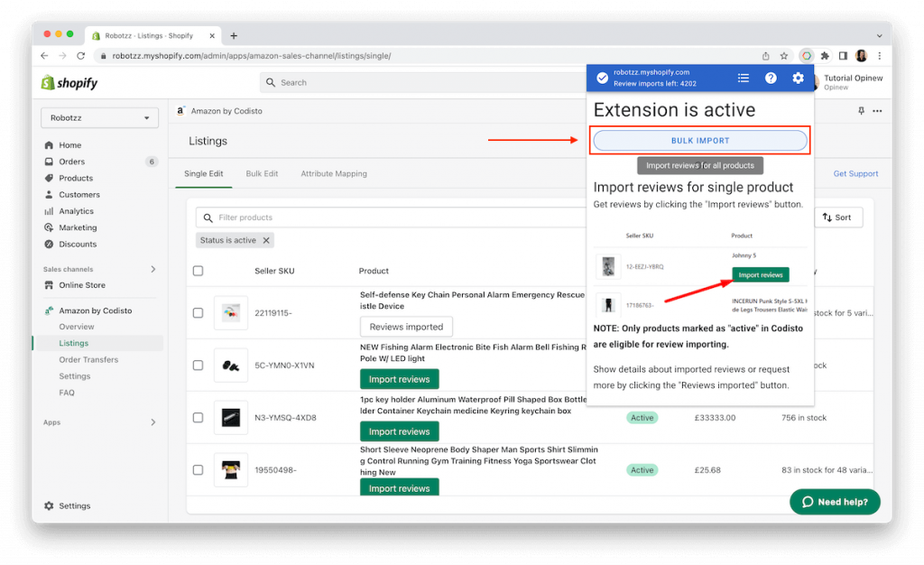Open a new browser tab
924x565 pixels.
234,36
